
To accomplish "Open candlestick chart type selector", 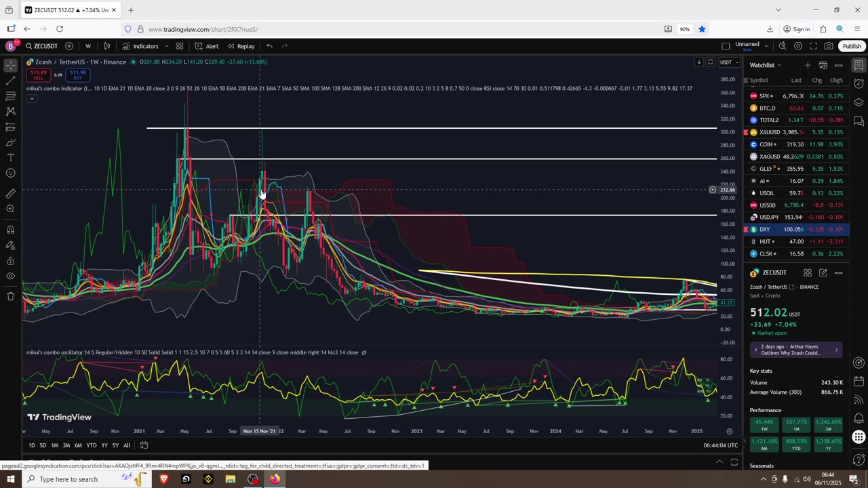I will [107, 46].
